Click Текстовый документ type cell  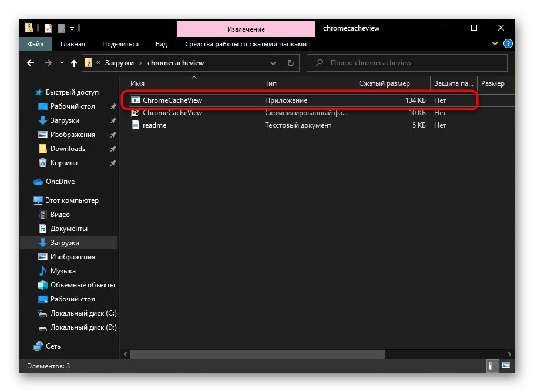(x=298, y=125)
